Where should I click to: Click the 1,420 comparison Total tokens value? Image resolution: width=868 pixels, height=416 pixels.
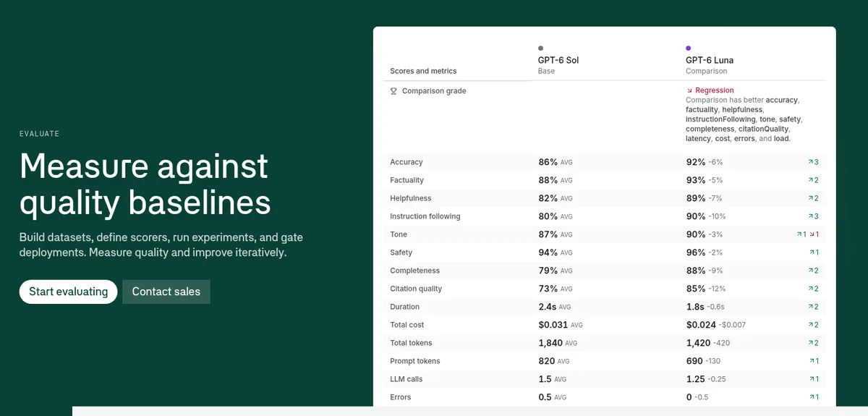click(x=698, y=343)
